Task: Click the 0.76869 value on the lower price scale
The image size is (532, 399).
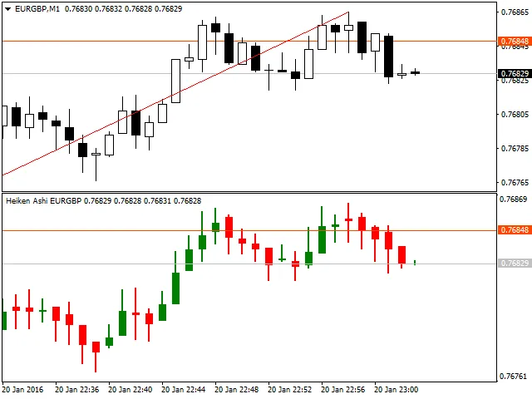Action: (514, 199)
